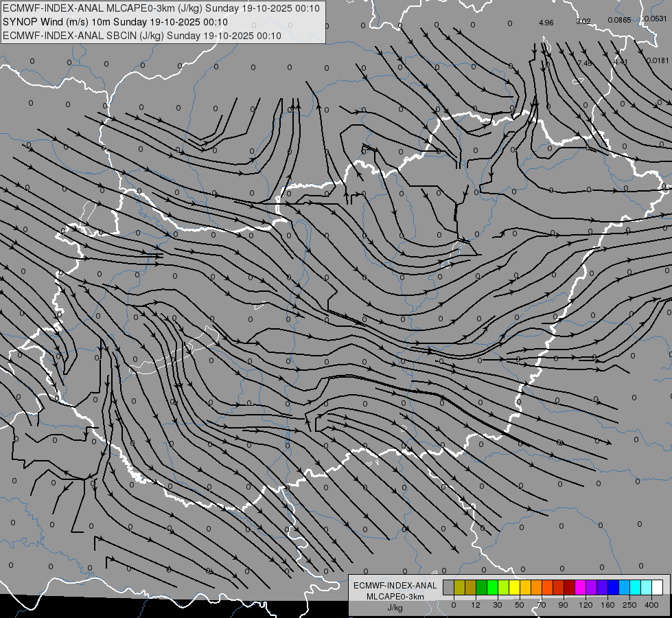
Task: Click the legend MLCAPE0-3km label
Action: pyautogui.click(x=395, y=597)
